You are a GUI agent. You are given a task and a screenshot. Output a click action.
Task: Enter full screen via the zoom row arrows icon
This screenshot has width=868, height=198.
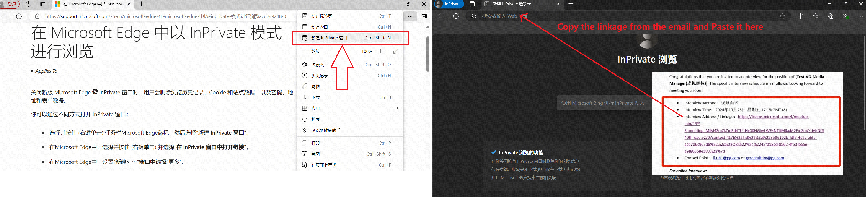point(395,51)
